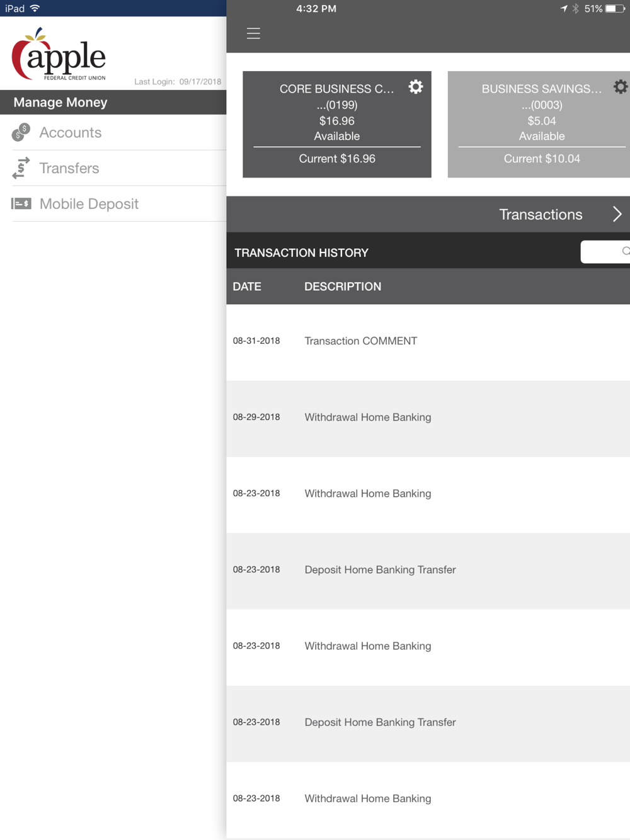This screenshot has height=840, width=630.
Task: Open the Mobile Deposit menu item
Action: pyautogui.click(x=113, y=203)
